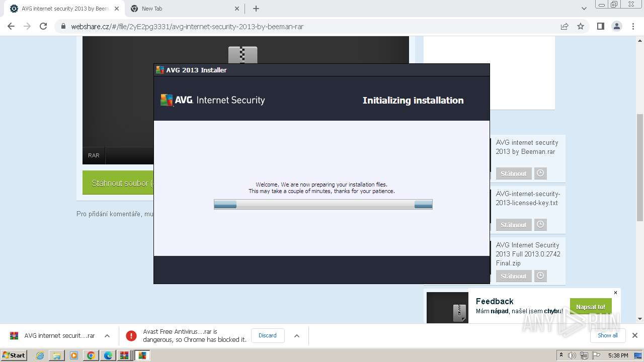Click clock icon for Beeman.rar file
The height and width of the screenshot is (362, 644).
pos(540,173)
